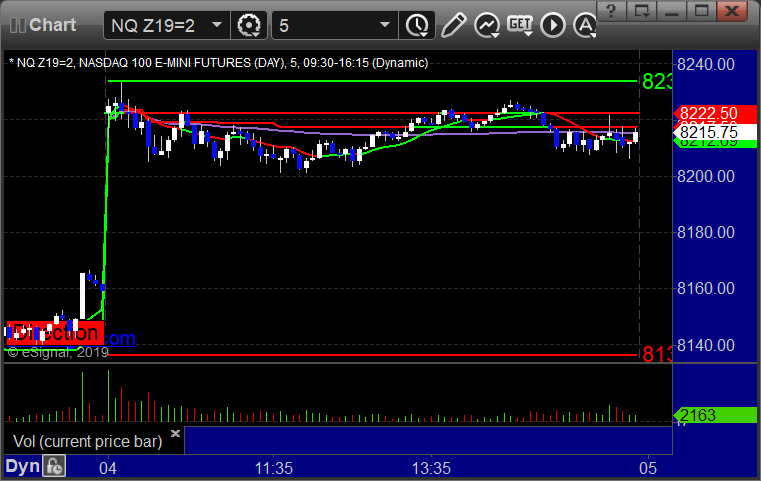Click the Chart window grip icon
Screen dimensions: 761x481
pos(18,25)
